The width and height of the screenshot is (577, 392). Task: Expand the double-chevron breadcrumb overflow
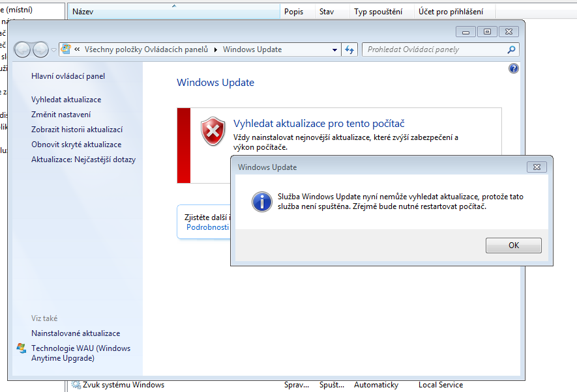pyautogui.click(x=77, y=49)
